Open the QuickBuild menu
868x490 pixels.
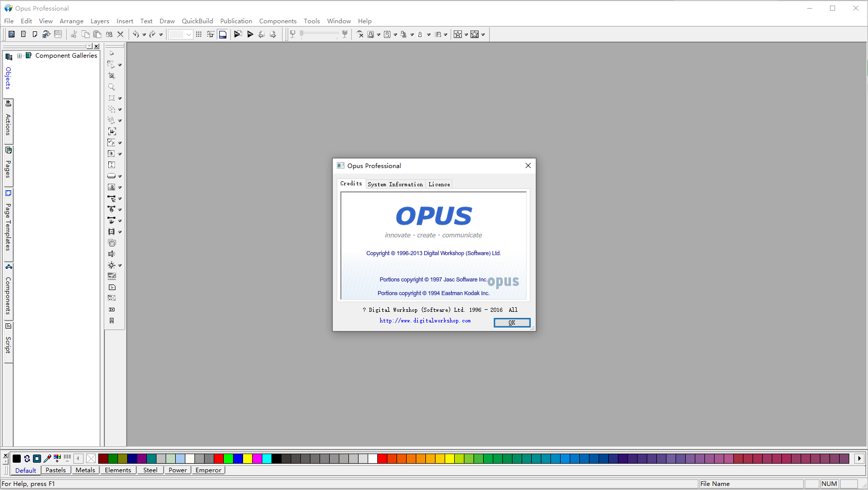[x=198, y=21]
